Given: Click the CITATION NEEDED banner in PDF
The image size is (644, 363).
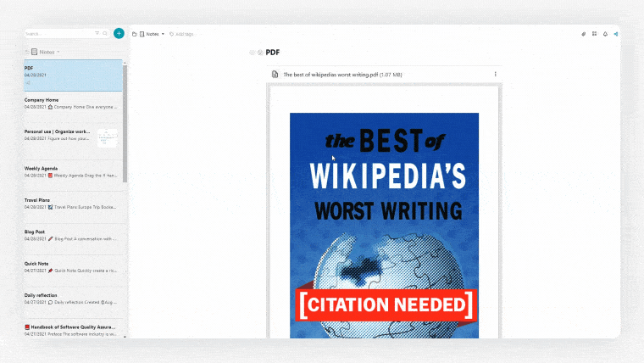Looking at the screenshot, I should (x=386, y=304).
